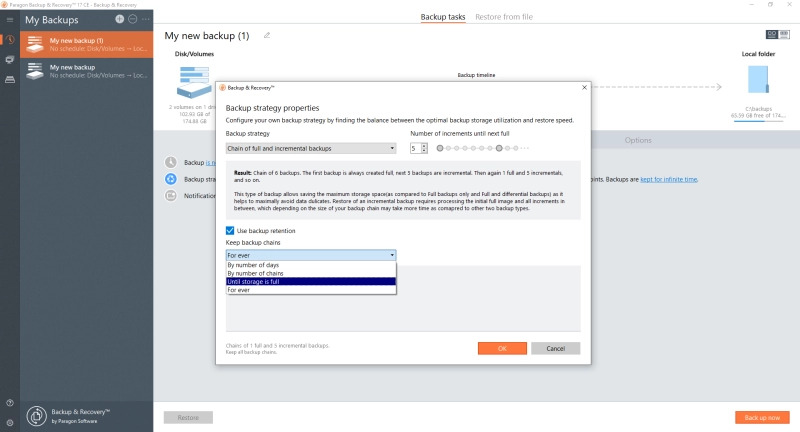Close the Backup strategy properties dialog
800x432 pixels.
coord(585,87)
